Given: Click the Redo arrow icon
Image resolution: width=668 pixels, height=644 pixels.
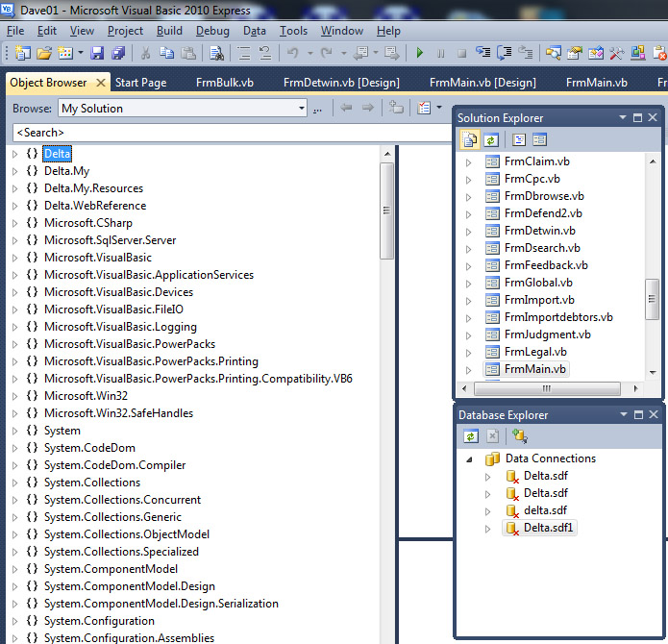Looking at the screenshot, I should tap(327, 53).
